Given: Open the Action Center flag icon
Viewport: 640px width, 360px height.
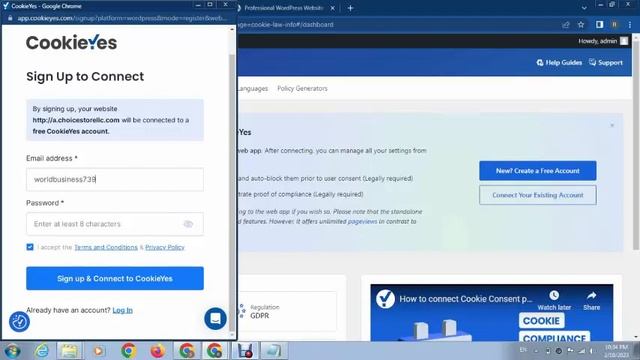Looking at the screenshot, I should point(570,351).
